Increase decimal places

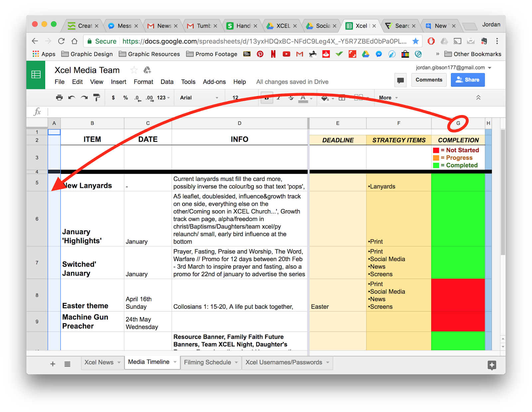150,98
